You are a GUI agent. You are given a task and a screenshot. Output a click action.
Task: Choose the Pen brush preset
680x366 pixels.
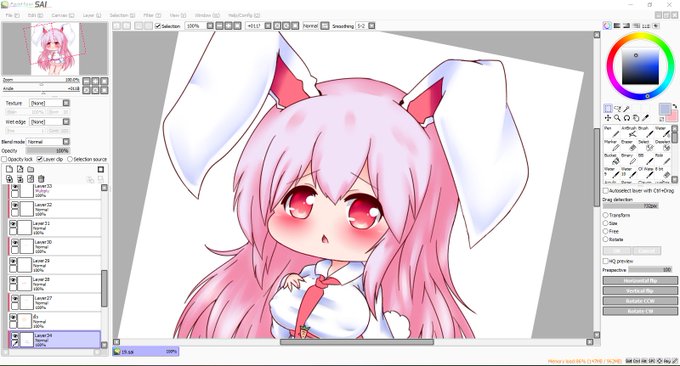611,132
